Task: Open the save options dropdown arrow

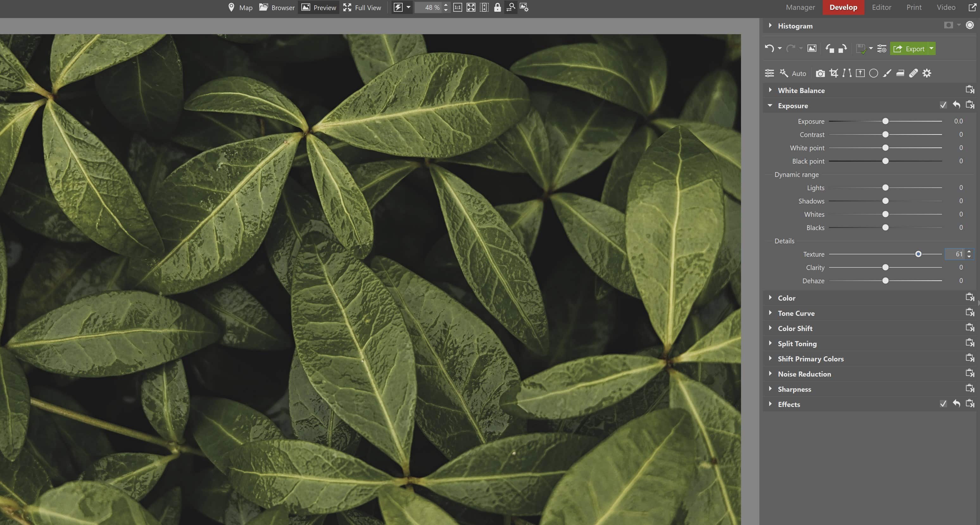Action: pos(871,48)
